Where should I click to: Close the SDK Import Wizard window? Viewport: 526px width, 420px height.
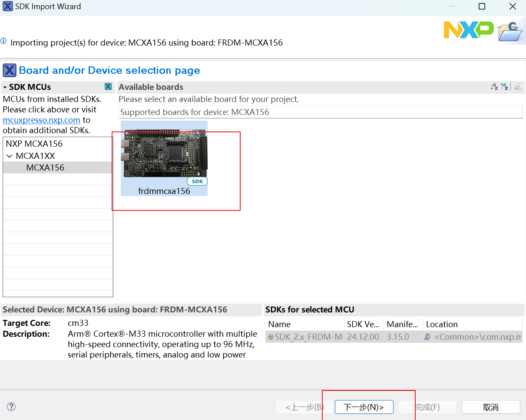tap(513, 7)
